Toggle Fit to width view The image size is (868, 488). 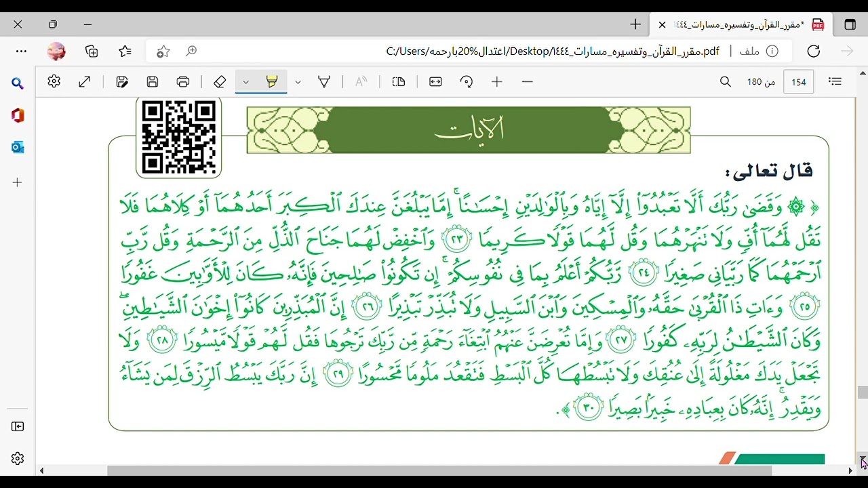tap(435, 81)
